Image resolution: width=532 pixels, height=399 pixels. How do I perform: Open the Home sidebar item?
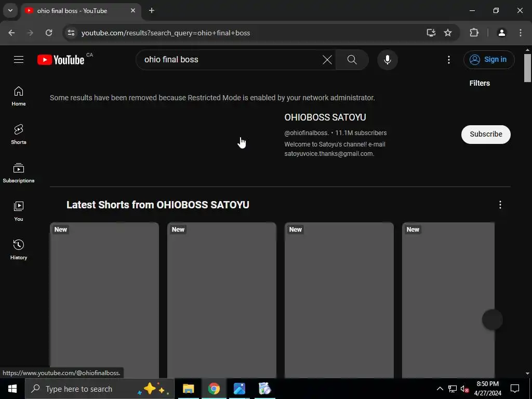pyautogui.click(x=19, y=96)
